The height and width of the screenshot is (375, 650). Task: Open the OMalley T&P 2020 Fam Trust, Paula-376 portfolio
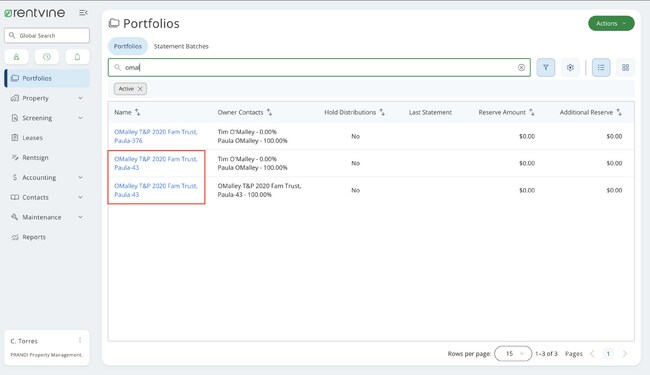[x=156, y=136]
